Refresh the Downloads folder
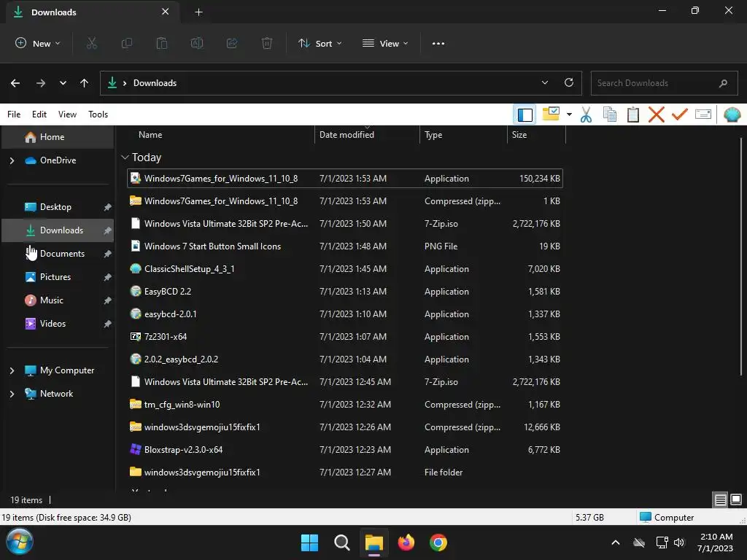Viewport: 747px width, 560px height. point(569,82)
